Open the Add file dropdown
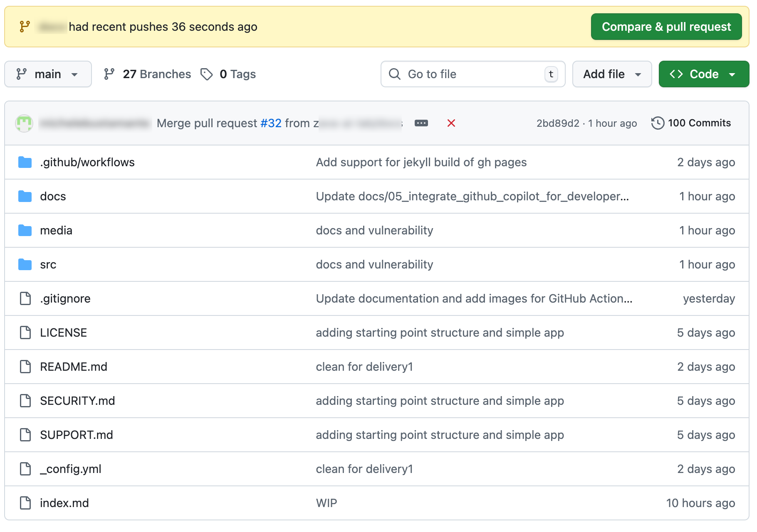757x532 pixels. coord(612,74)
